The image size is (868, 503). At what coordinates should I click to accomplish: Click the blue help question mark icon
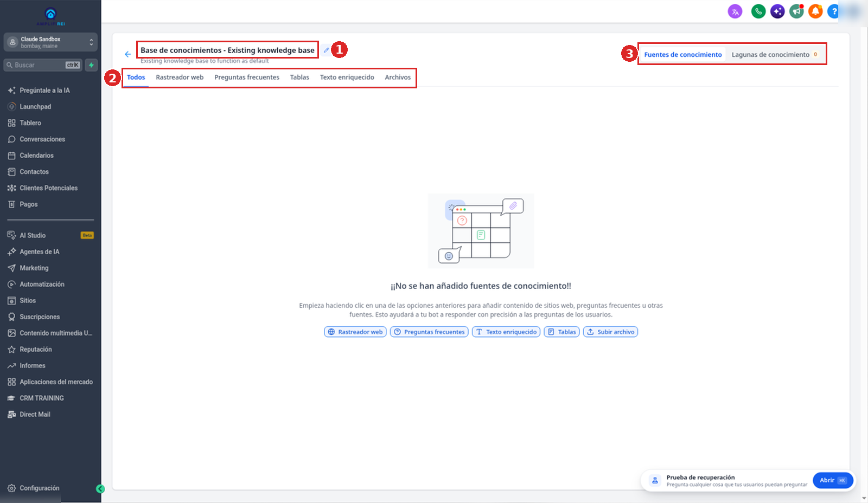[x=834, y=11]
